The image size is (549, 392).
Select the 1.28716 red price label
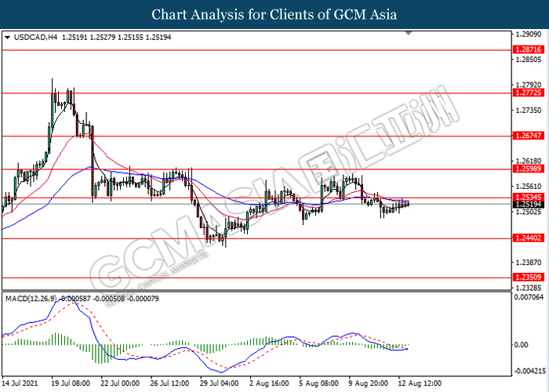pos(529,49)
